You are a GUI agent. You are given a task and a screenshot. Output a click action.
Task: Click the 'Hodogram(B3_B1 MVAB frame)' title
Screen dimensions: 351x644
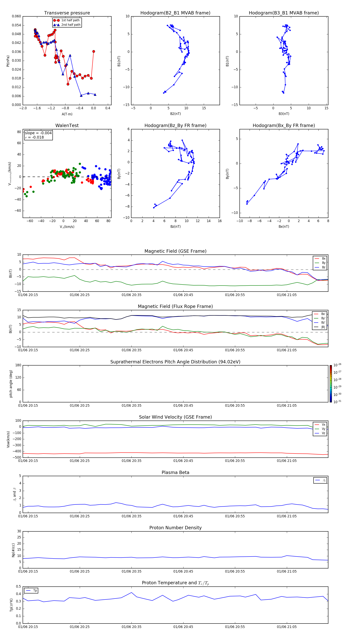(x=284, y=13)
